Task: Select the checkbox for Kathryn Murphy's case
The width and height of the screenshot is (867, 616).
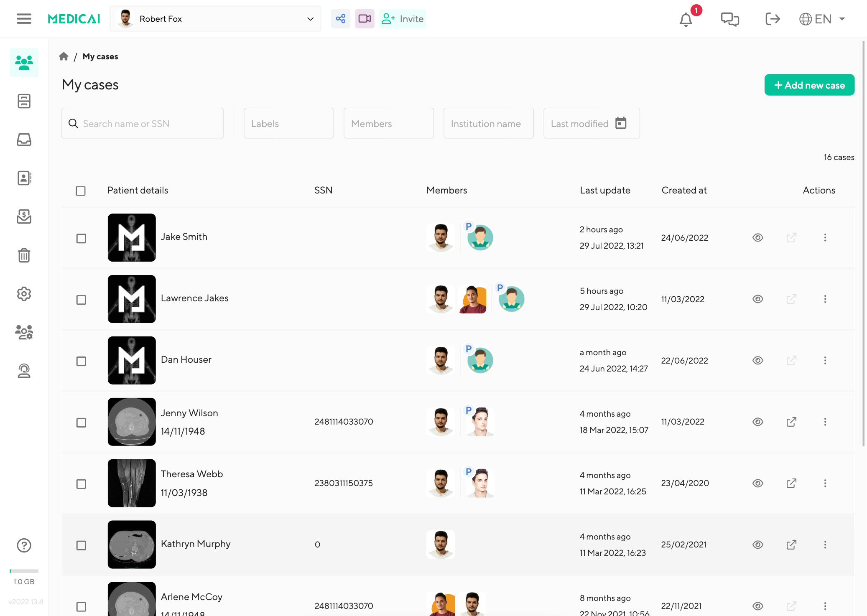Action: (81, 545)
